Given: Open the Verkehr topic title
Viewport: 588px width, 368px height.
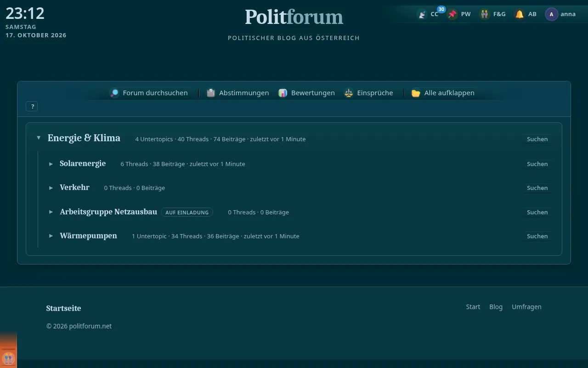Looking at the screenshot, I should tap(74, 187).
